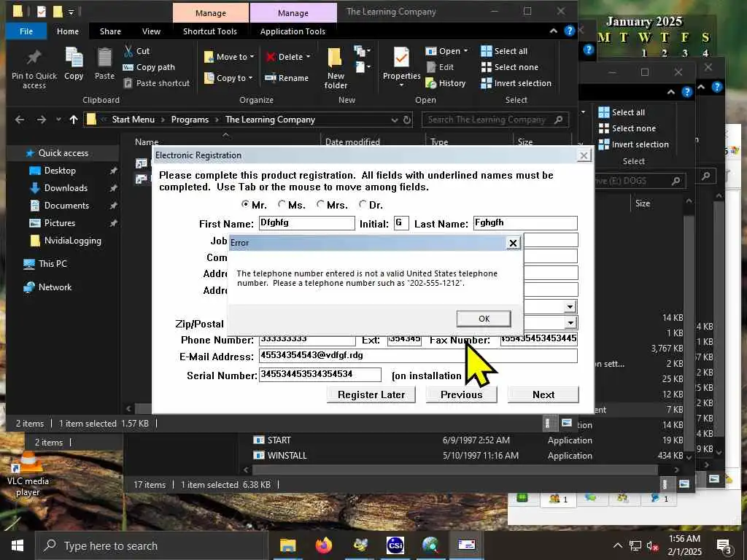
Task: Click Programs in the address breadcrumb
Action: 190,120
